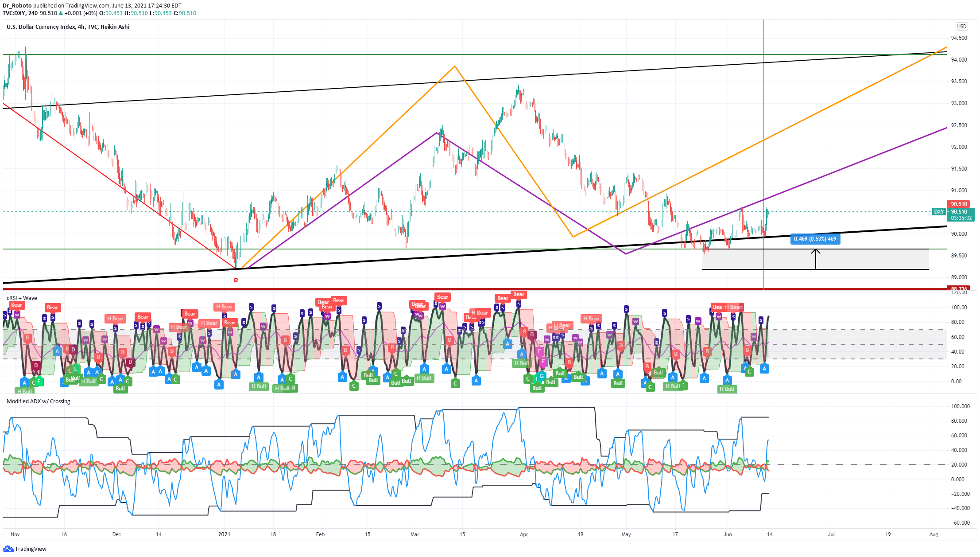The width and height of the screenshot is (980, 557).
Task: Select the red 90.510 last price label
Action: 959,204
